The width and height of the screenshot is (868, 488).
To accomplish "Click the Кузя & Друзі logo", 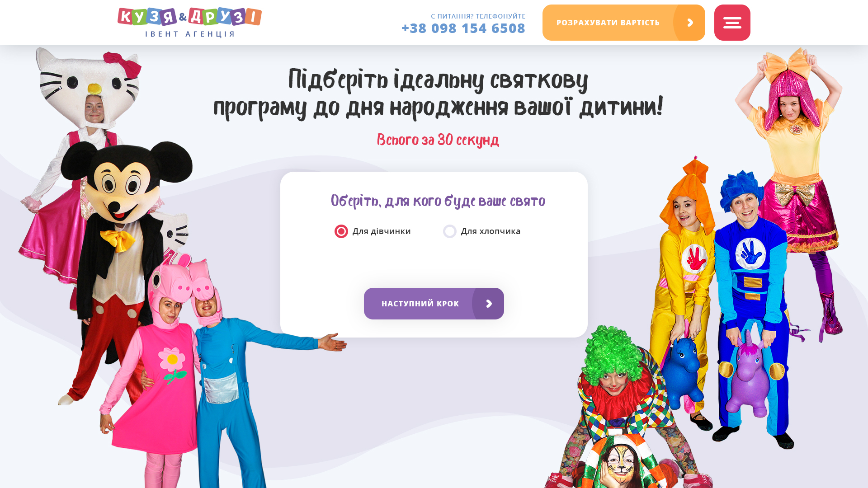I will click(189, 22).
